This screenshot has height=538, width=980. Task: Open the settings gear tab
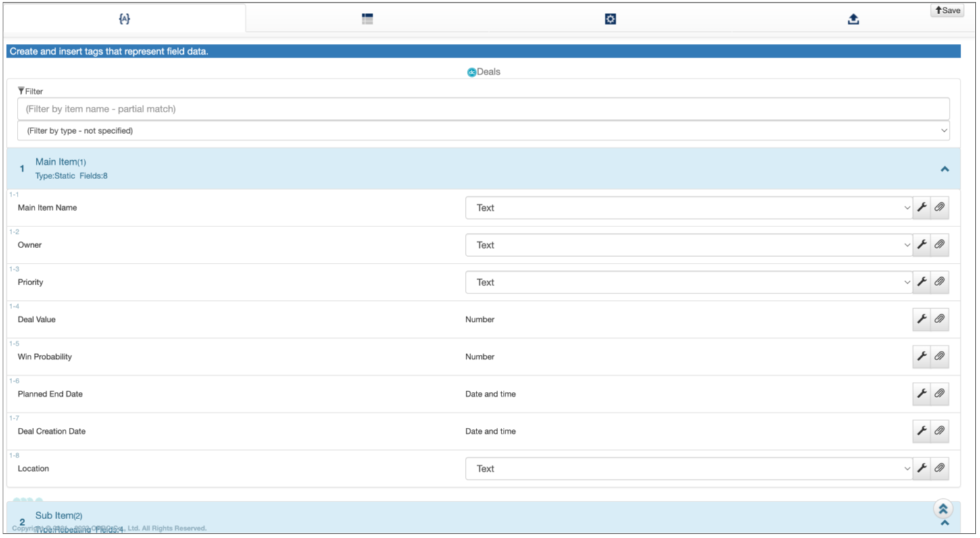click(x=610, y=19)
